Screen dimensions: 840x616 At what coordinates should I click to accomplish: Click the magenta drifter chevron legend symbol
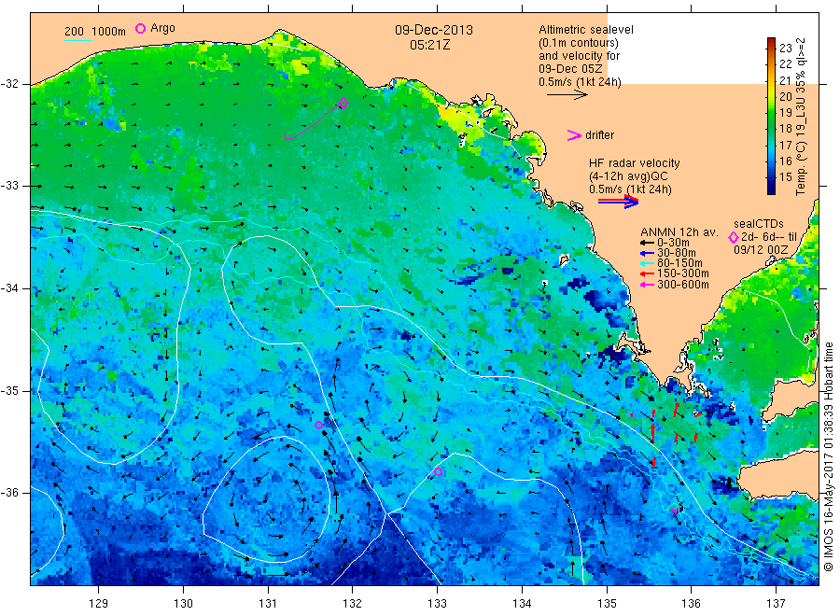[574, 135]
